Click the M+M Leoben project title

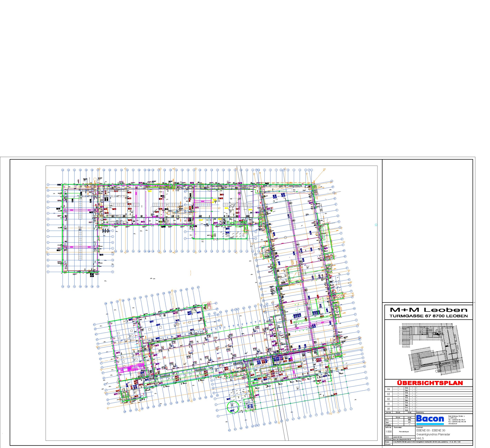coord(428,310)
